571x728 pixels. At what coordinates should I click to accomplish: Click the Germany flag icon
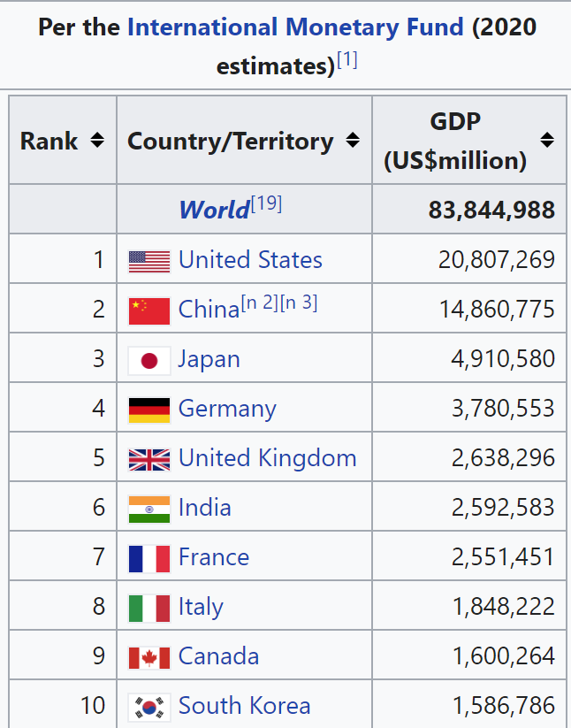click(148, 409)
